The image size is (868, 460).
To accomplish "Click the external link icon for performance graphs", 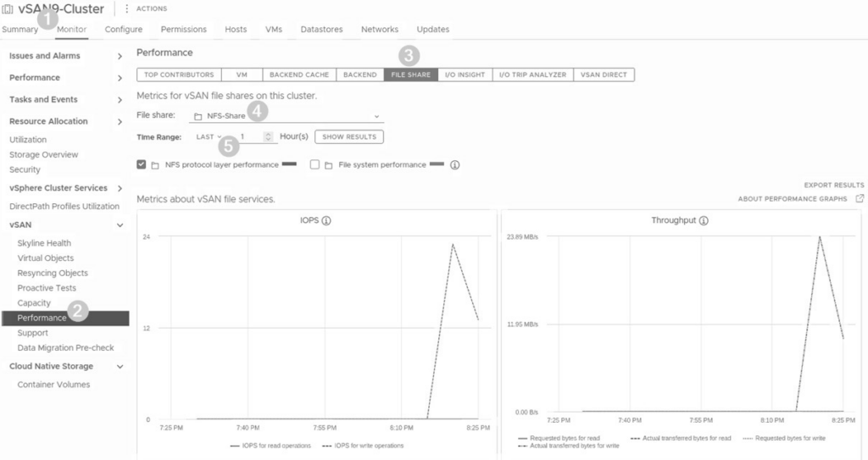I will 860,198.
